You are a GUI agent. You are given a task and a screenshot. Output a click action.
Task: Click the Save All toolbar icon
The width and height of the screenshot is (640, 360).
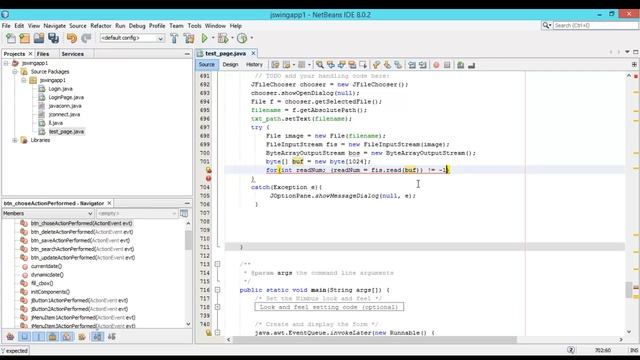53,38
